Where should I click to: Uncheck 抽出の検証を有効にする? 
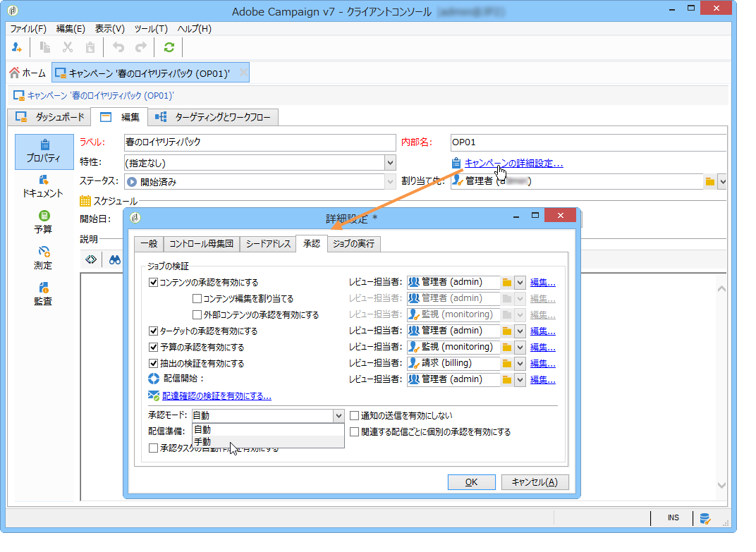click(153, 364)
